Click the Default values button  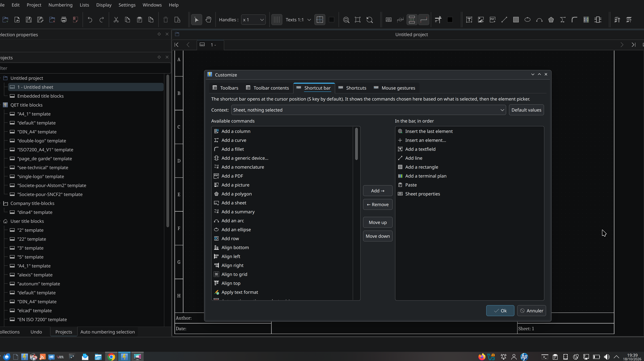526,110
